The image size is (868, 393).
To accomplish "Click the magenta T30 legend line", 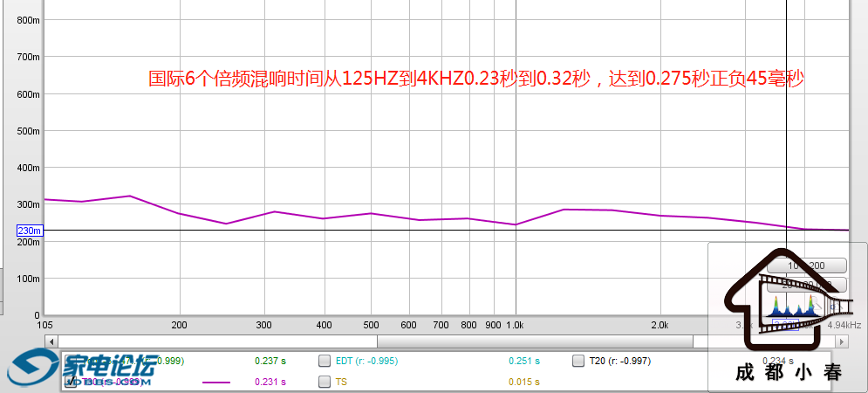I will pos(216,383).
